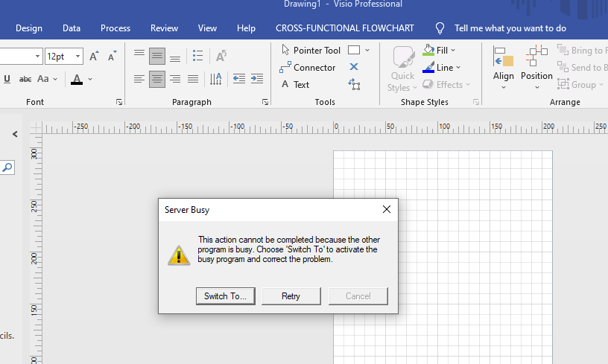Select the Rectangle drawing tool
This screenshot has height=364, width=608.
pyautogui.click(x=354, y=50)
